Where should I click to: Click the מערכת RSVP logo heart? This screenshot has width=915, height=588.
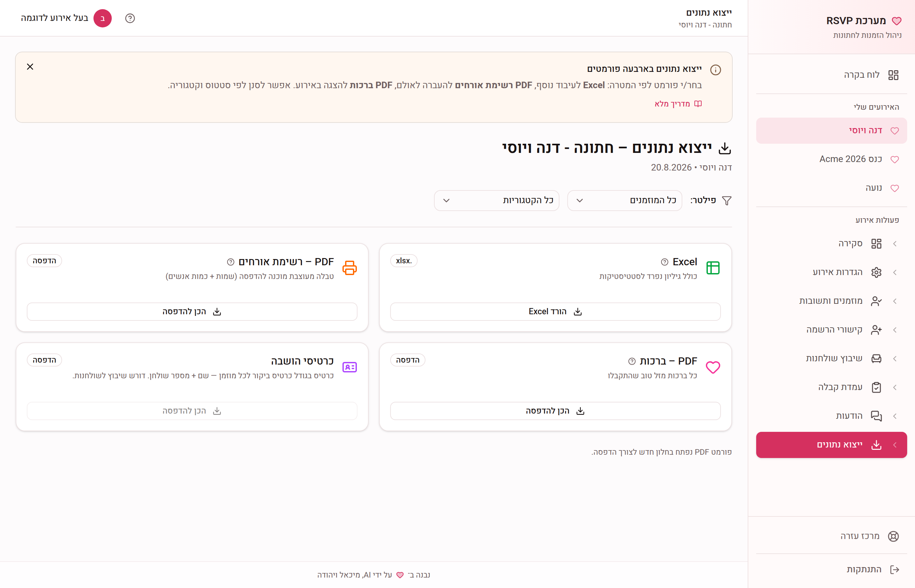897,21
